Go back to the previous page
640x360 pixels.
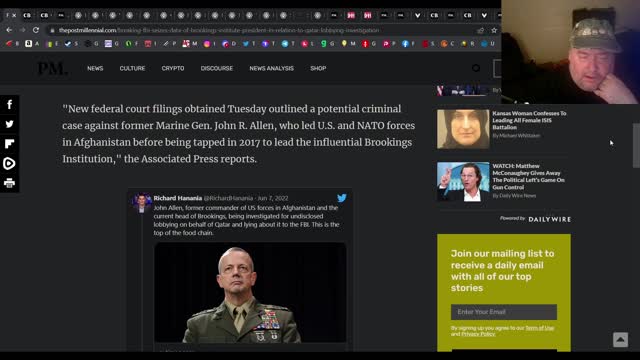pos(9,30)
